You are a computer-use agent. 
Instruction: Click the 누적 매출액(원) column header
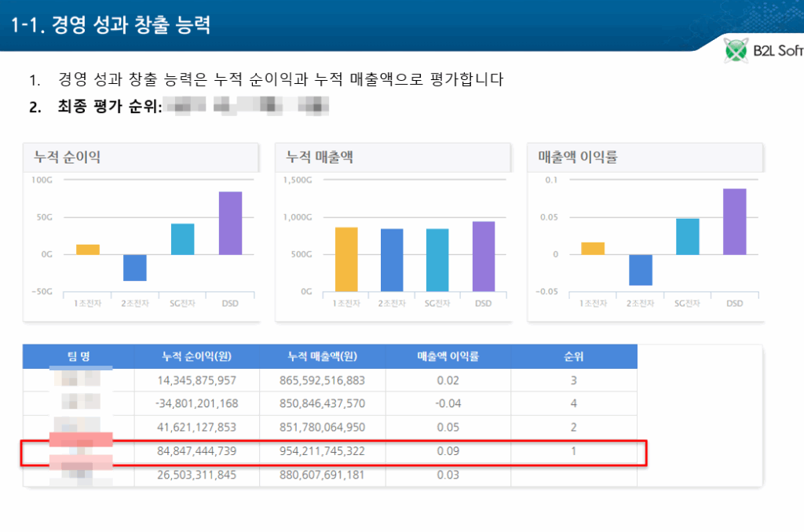click(x=322, y=357)
